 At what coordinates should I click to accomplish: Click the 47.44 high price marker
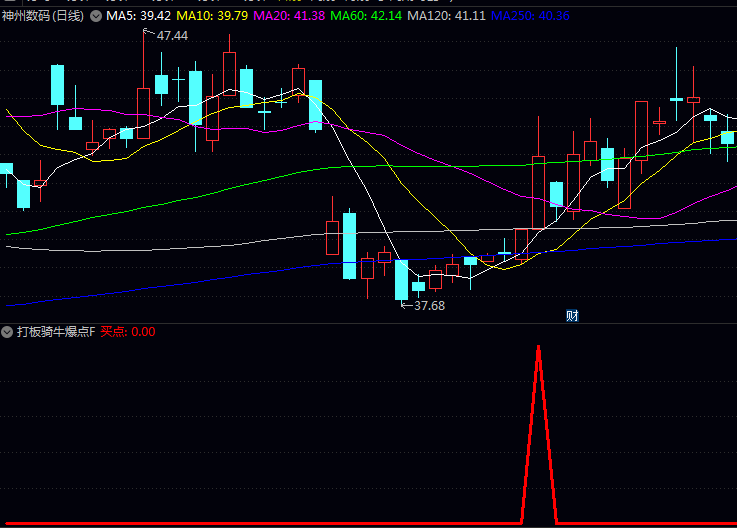tap(172, 36)
